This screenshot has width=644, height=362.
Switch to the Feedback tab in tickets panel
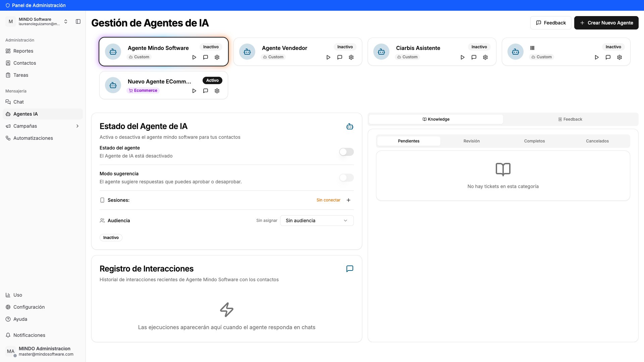[570, 119]
